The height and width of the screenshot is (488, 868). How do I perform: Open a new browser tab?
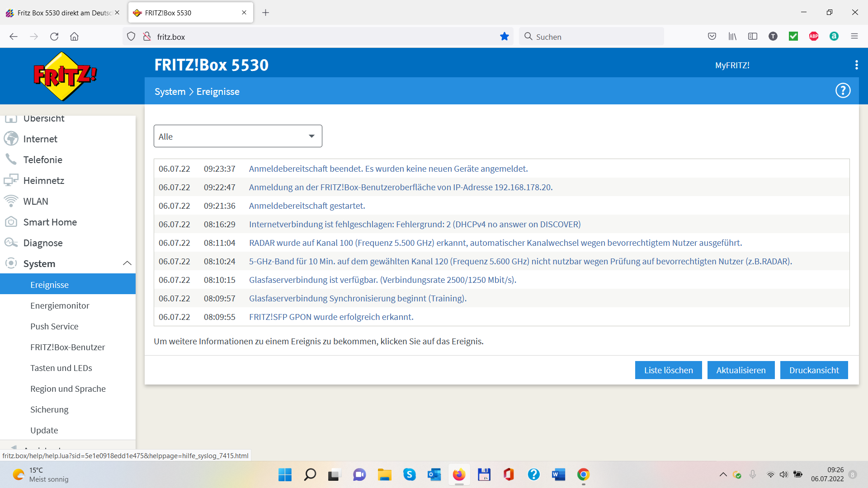[x=266, y=13]
